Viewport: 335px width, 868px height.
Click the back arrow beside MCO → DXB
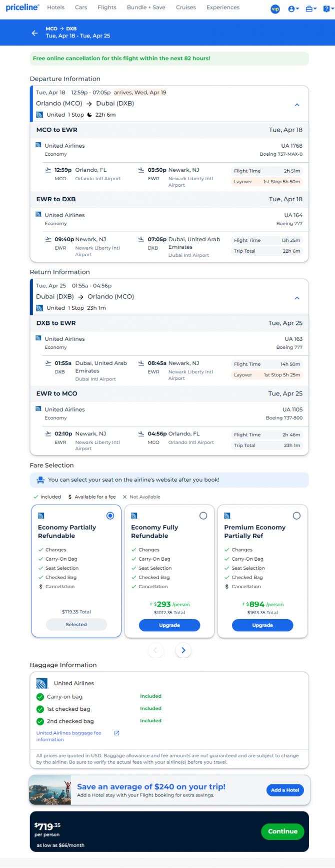tap(34, 33)
